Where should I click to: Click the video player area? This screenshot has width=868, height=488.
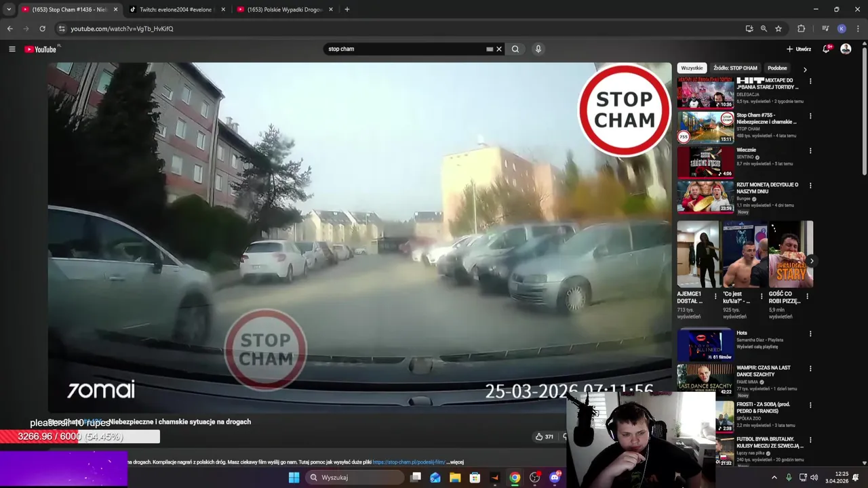point(359,237)
